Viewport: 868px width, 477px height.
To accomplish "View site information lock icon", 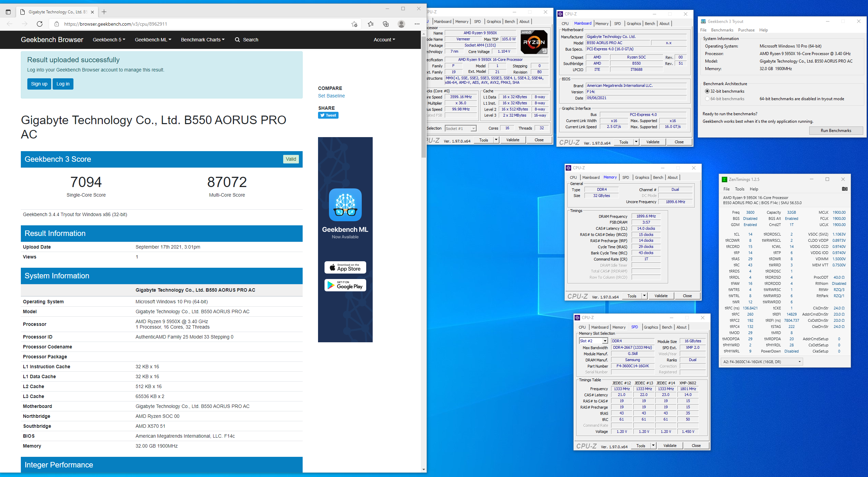I will [x=57, y=24].
